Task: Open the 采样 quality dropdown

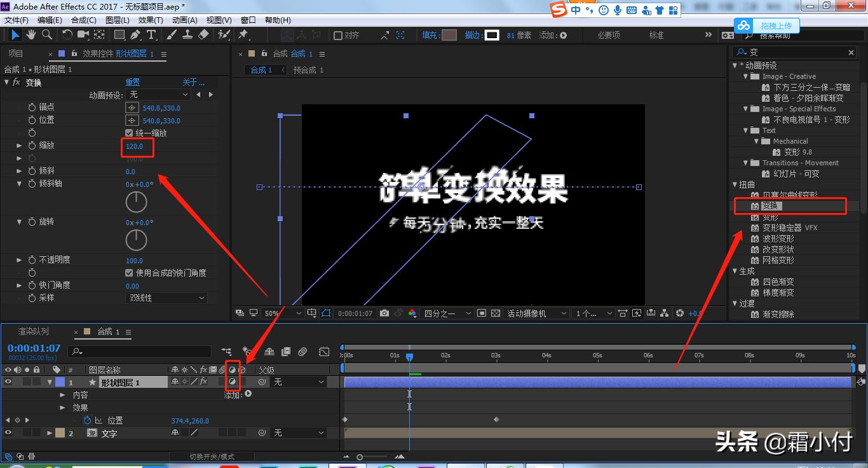Action: pyautogui.click(x=166, y=298)
